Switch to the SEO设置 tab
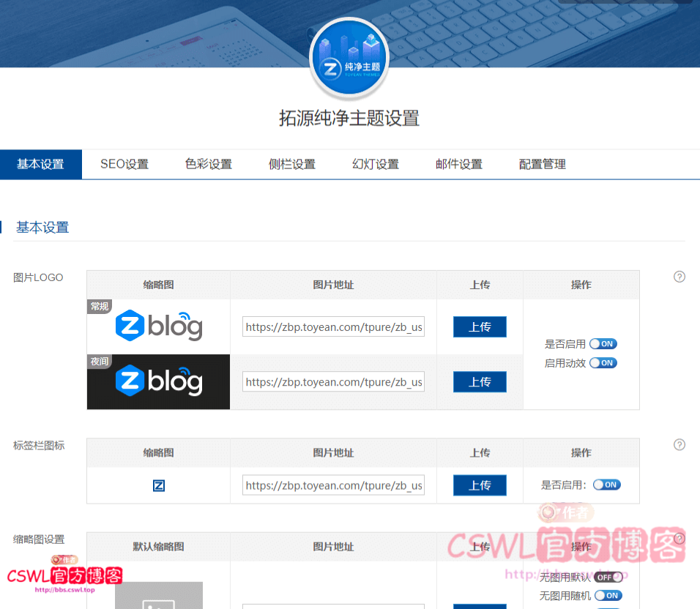This screenshot has width=700, height=609. (x=124, y=164)
